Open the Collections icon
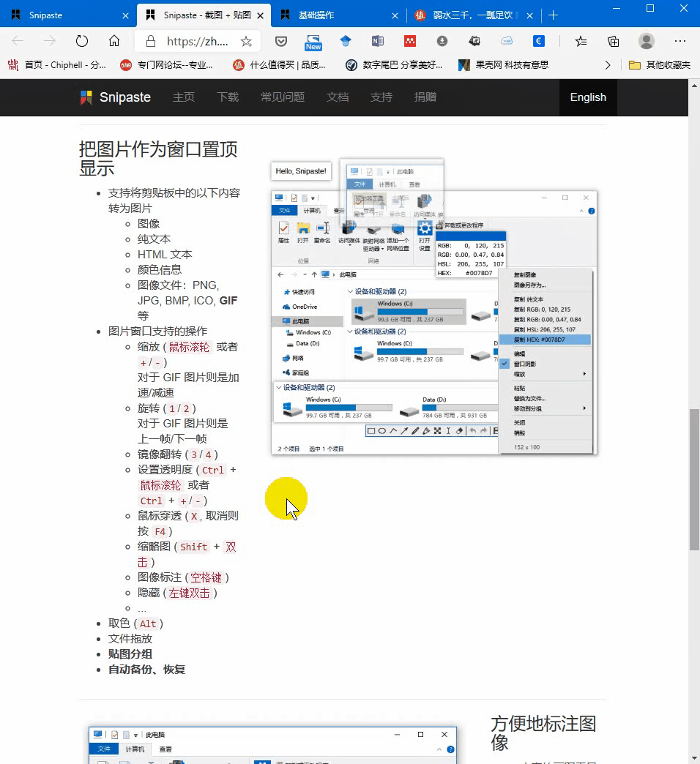Image resolution: width=700 pixels, height=764 pixels. pos(613,42)
